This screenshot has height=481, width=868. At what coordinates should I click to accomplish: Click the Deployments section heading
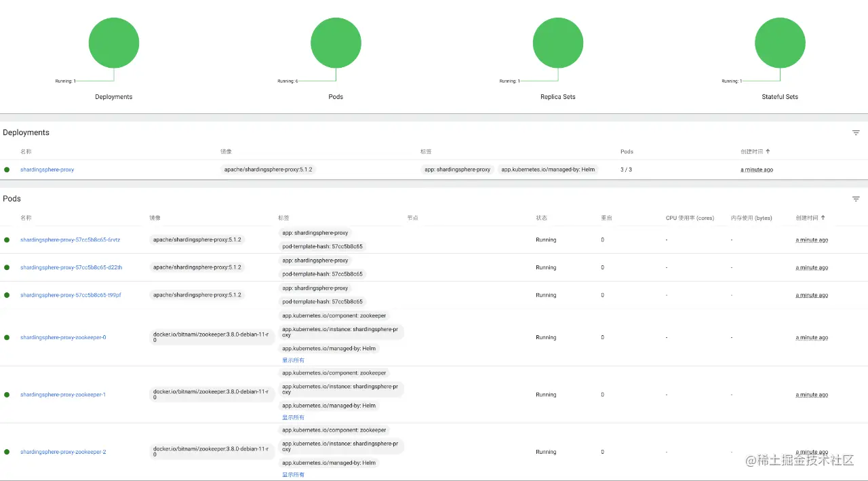[x=26, y=133]
